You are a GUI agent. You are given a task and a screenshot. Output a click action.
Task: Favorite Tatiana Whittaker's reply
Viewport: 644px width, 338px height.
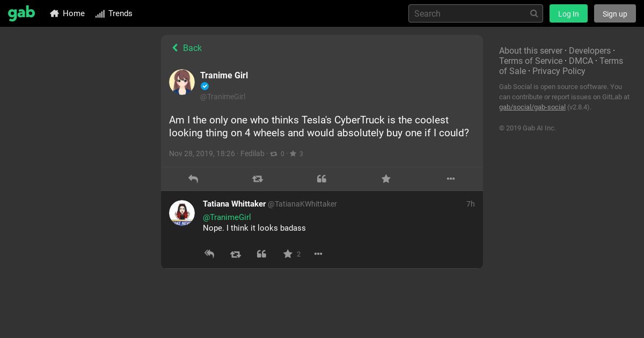288,254
